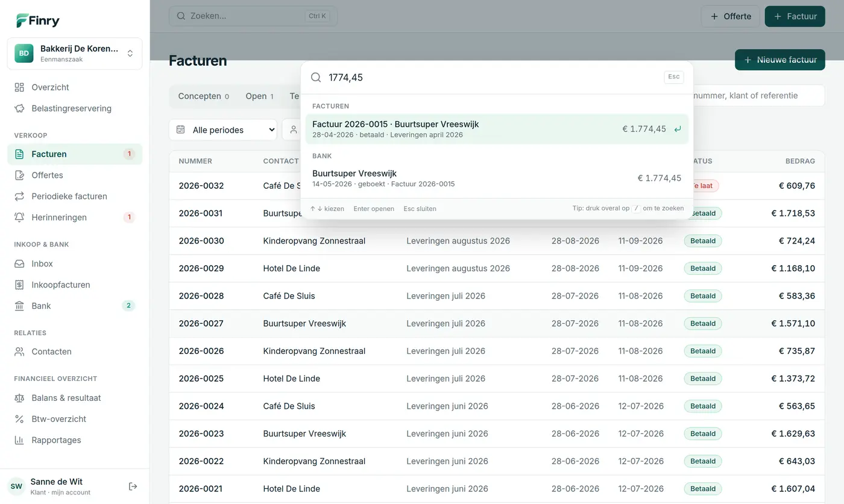The image size is (844, 504).
Task: Open the Bank menu item
Action: click(75, 306)
